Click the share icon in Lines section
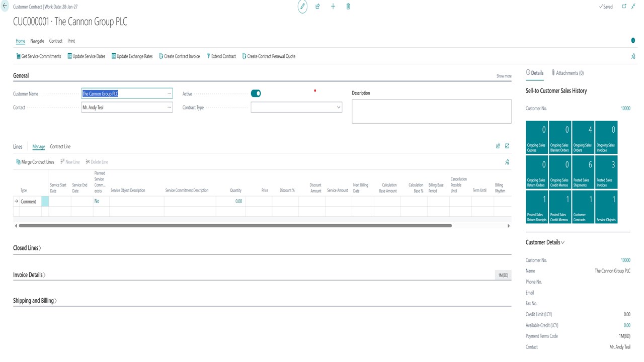The width and height of the screenshot is (644, 362). (x=498, y=146)
